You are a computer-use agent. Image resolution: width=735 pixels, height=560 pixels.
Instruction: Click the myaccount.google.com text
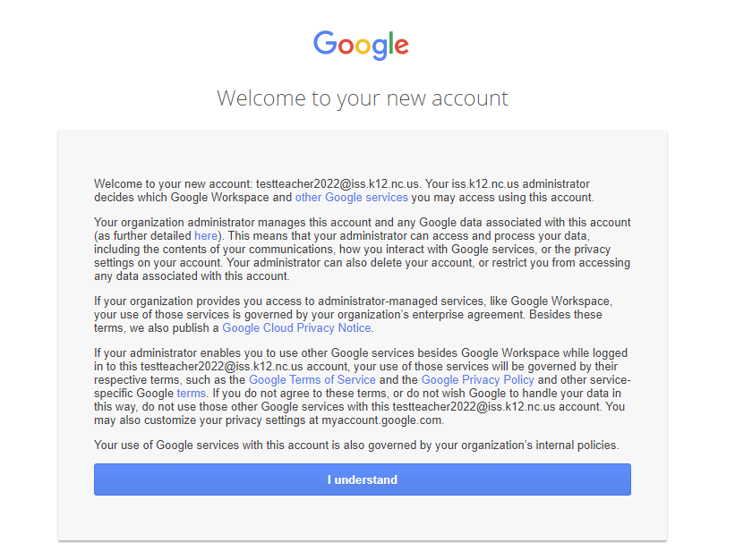pyautogui.click(x=382, y=420)
